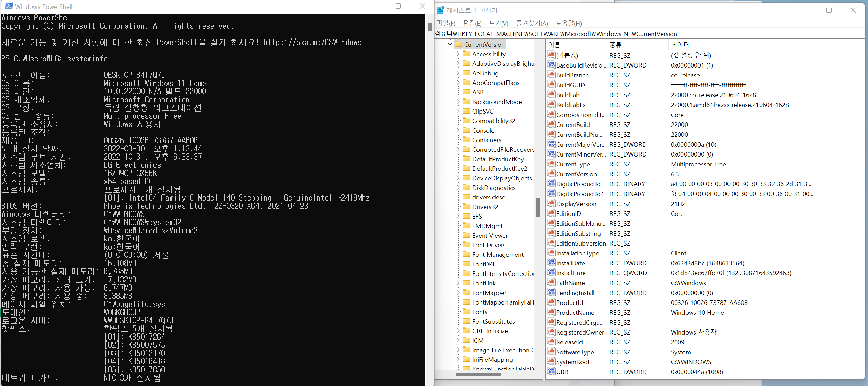Expand the GRE_Initialize key
Image resolution: width=868 pixels, height=386 pixels.
point(458,331)
